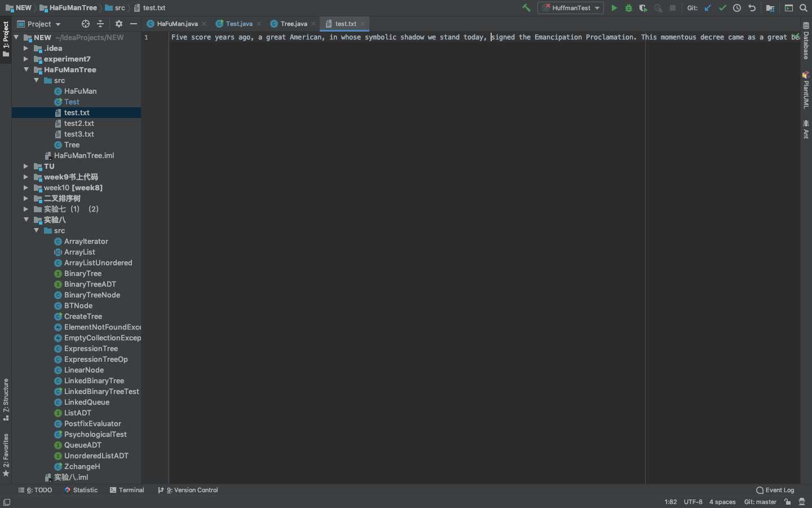
Task: Open HaFuManTree.iml file
Action: click(x=84, y=156)
